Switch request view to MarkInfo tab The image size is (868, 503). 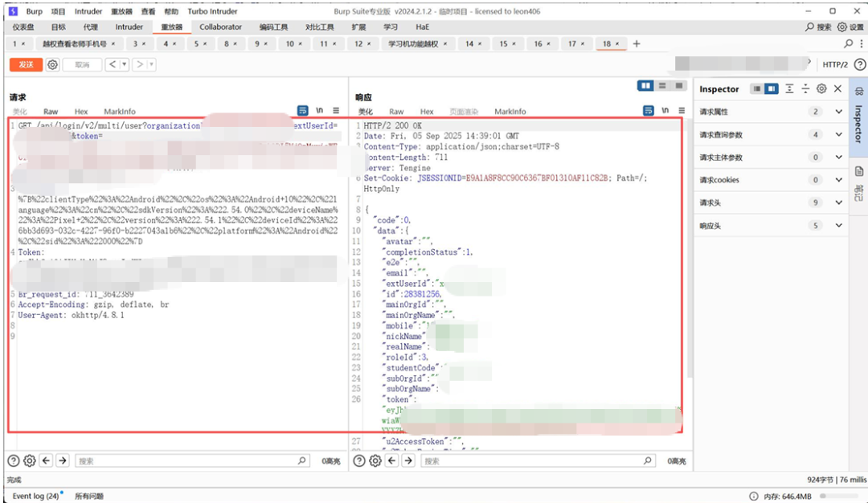tap(120, 111)
